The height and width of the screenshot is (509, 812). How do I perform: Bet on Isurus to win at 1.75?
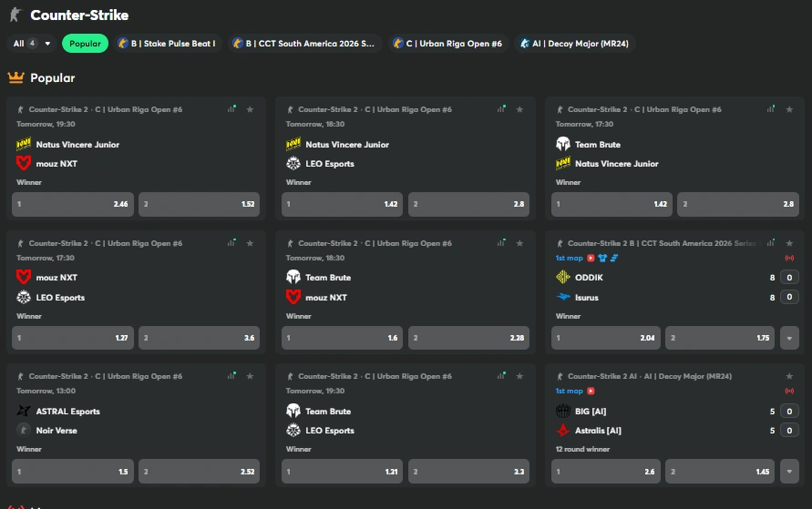coord(720,339)
